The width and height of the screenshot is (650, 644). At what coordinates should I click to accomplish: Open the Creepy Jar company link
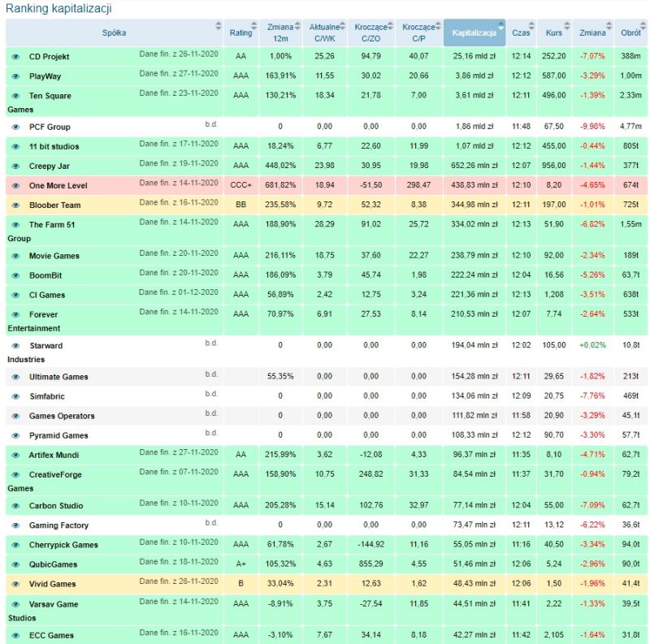(x=50, y=166)
